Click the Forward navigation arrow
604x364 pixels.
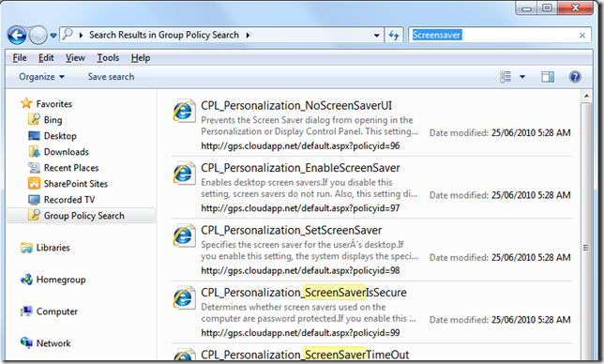click(x=38, y=36)
